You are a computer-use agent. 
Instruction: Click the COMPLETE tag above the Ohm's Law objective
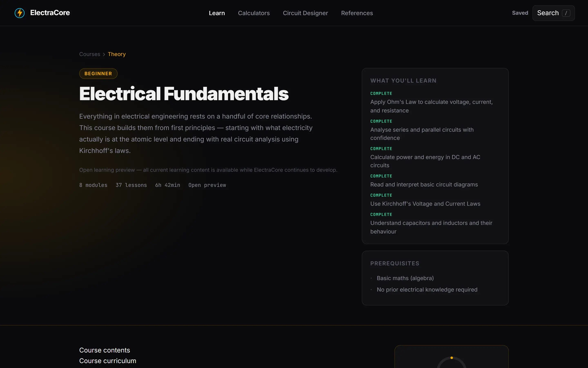point(381,93)
